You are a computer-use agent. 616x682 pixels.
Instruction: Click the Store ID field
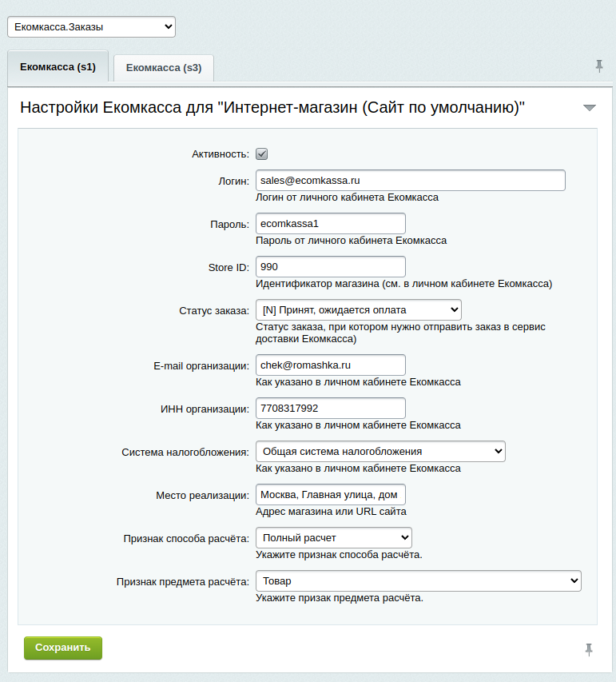tap(331, 266)
